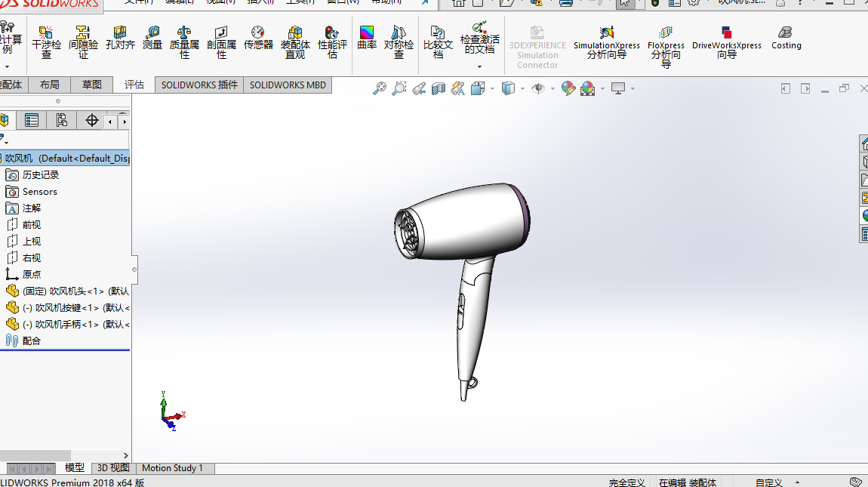868x487 pixels.
Task: Start 装配体直观 assembly visualization
Action: [x=295, y=42]
